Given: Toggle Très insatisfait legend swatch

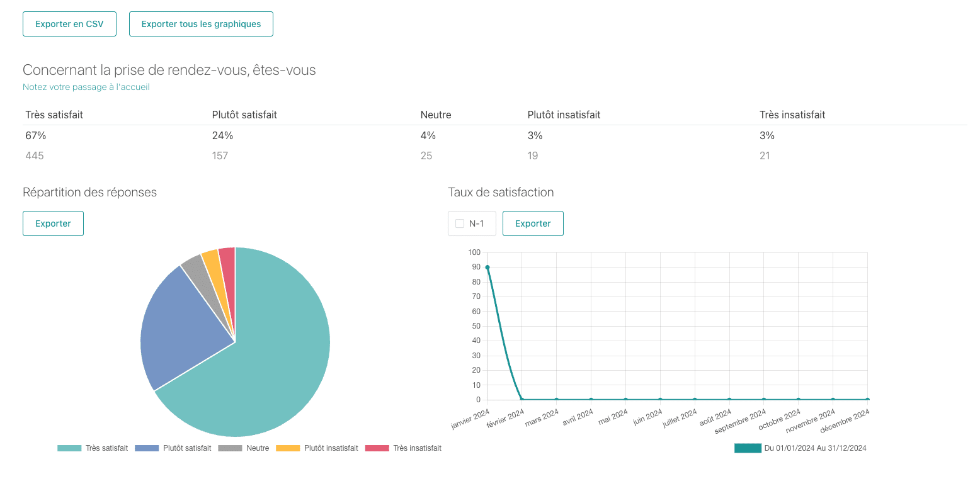Looking at the screenshot, I should coord(377,448).
